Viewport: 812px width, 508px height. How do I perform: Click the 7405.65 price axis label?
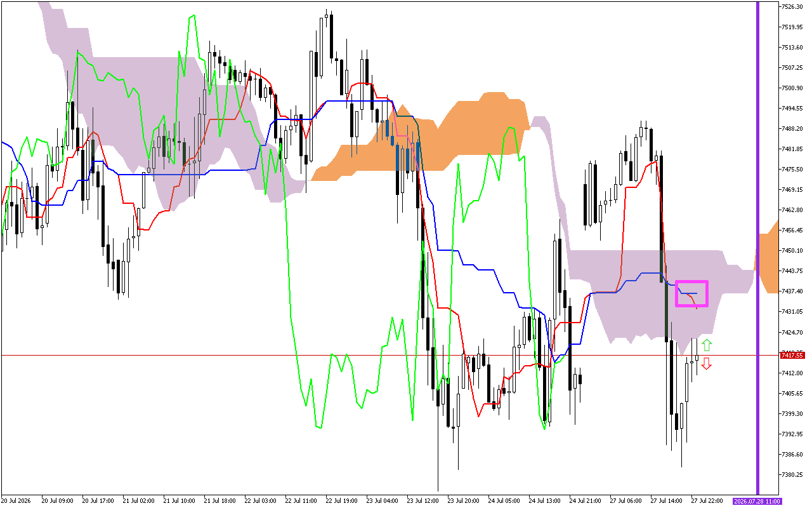pyautogui.click(x=792, y=393)
